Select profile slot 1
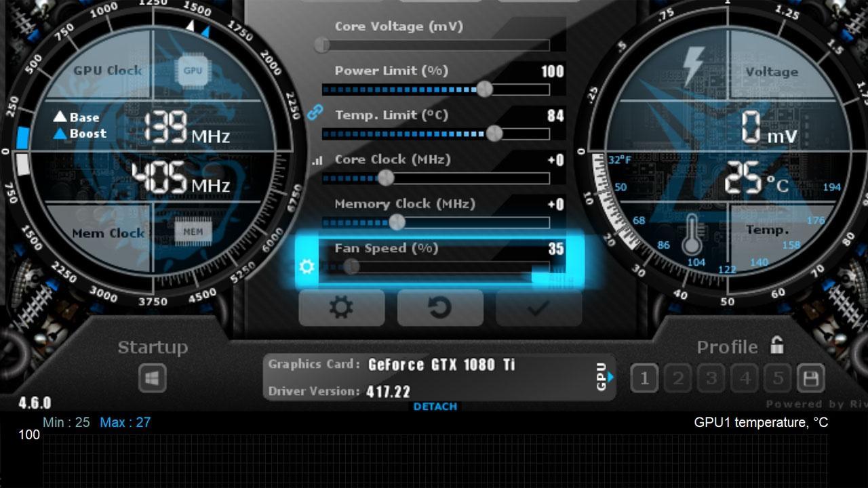Viewport: 868px width, 488px height. [644, 378]
